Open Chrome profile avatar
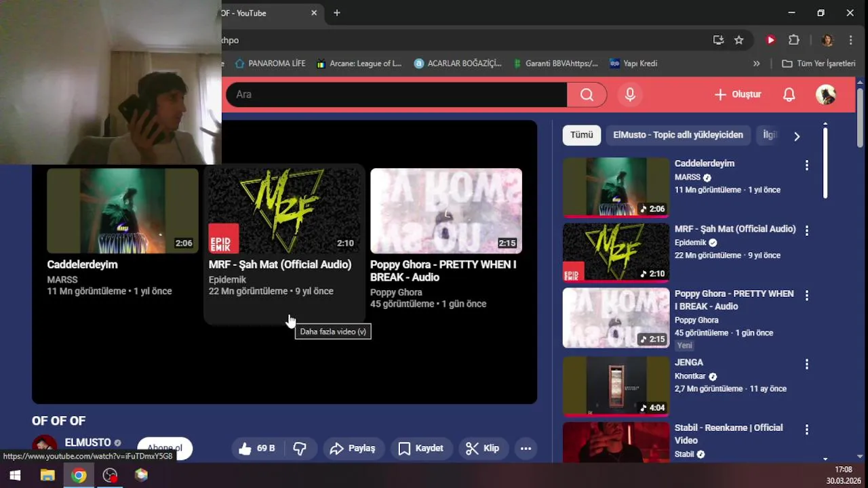868x488 pixels. pyautogui.click(x=827, y=40)
